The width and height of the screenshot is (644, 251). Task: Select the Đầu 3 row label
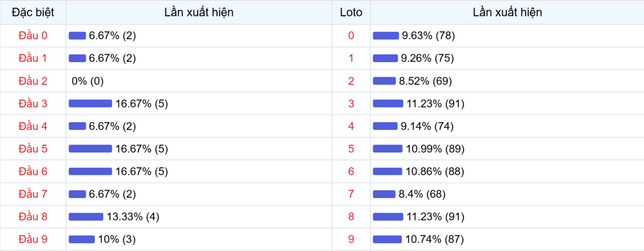point(33,104)
